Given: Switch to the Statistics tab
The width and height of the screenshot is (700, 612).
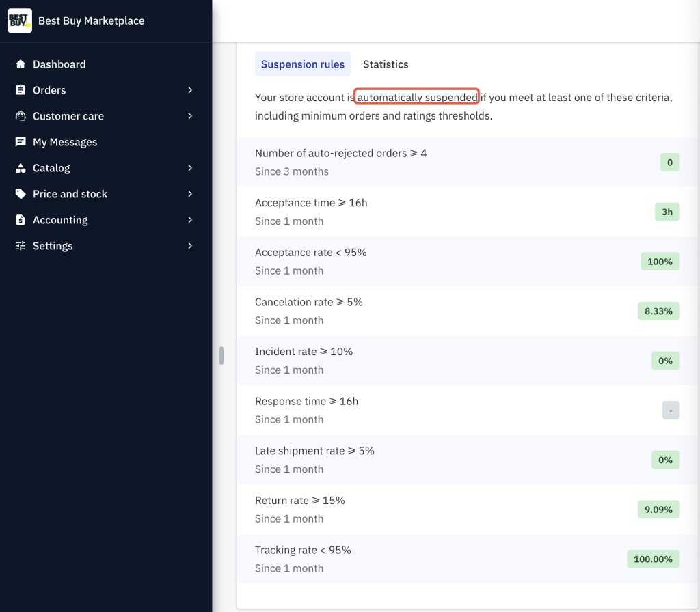Looking at the screenshot, I should (x=386, y=64).
